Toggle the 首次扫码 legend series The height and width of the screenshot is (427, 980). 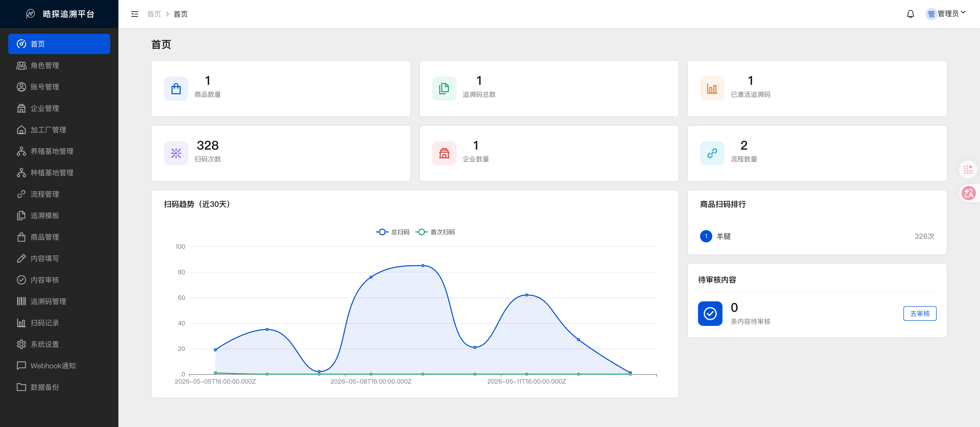[435, 232]
